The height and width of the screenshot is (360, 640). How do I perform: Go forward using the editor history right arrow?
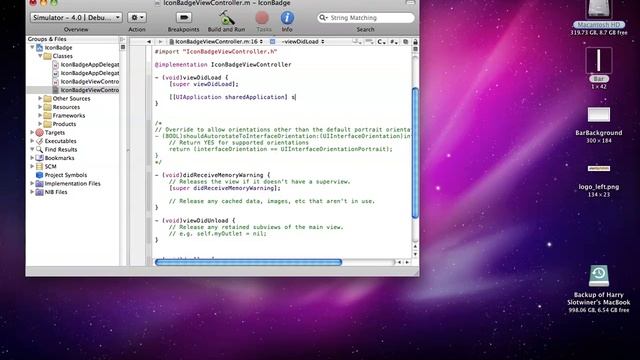(160, 42)
